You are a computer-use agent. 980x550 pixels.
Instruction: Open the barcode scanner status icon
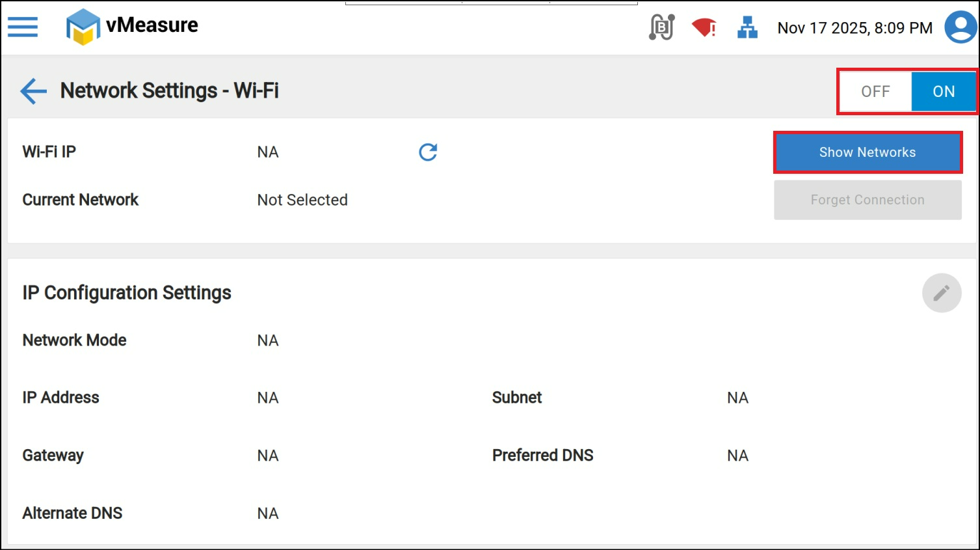[662, 27]
